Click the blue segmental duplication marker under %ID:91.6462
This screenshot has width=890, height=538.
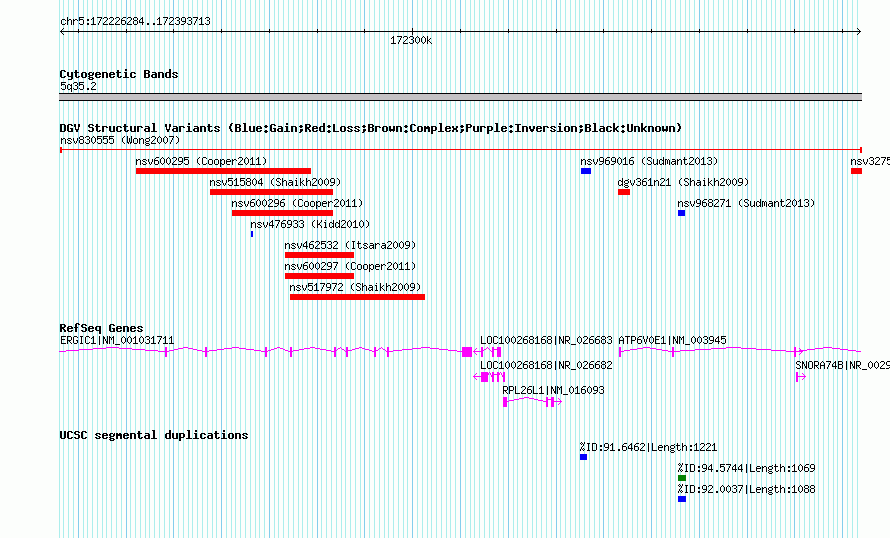(x=583, y=457)
